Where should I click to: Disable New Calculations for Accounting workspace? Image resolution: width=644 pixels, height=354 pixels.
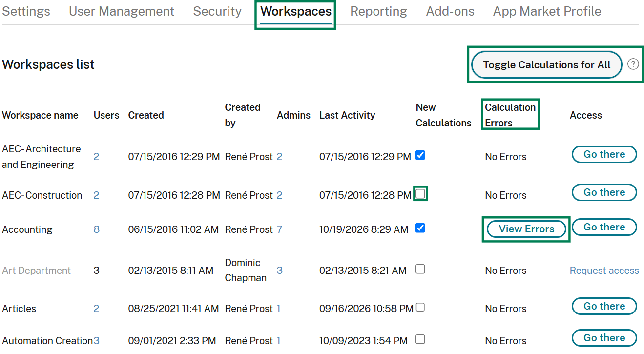tap(420, 228)
